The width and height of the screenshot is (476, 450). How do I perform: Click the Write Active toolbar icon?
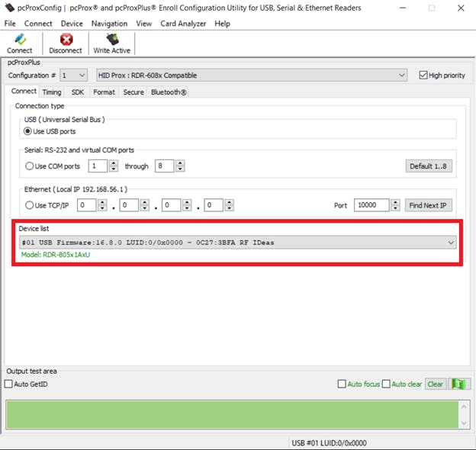tap(112, 44)
